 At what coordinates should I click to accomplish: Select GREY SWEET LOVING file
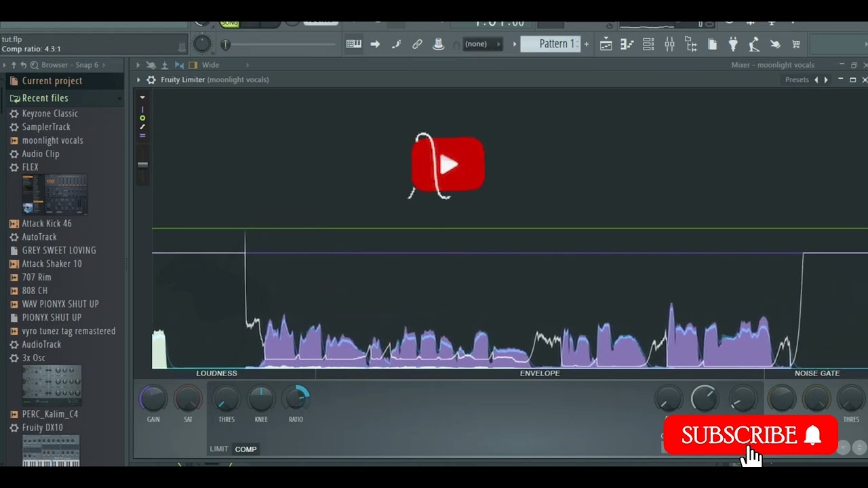pyautogui.click(x=59, y=250)
